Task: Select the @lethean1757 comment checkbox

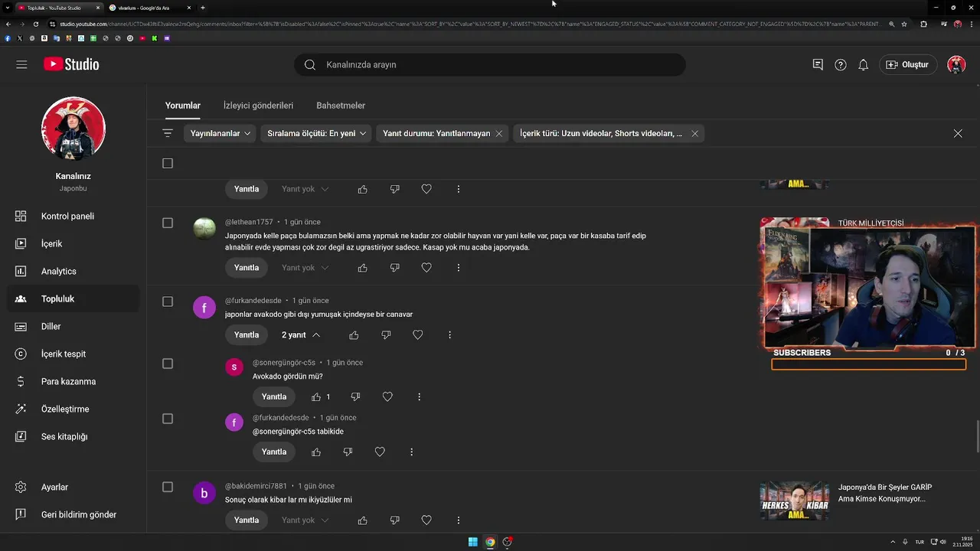Action: click(x=168, y=223)
